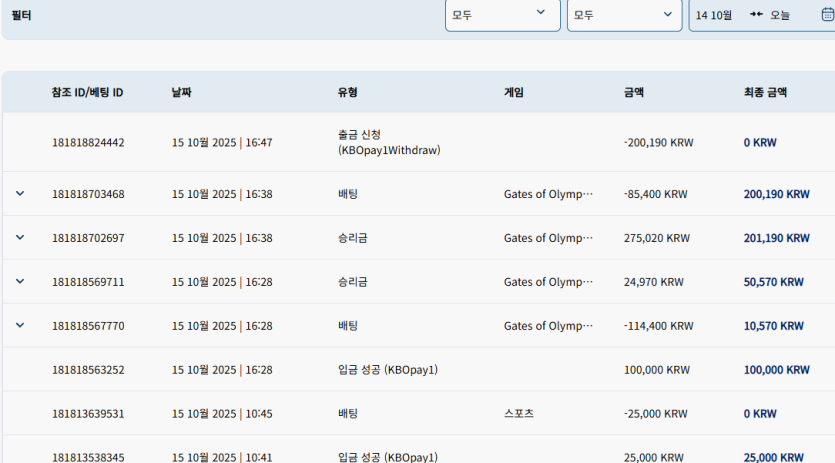Click the -25,000 KRW bet amount
This screenshot has height=463, width=835.
(656, 413)
